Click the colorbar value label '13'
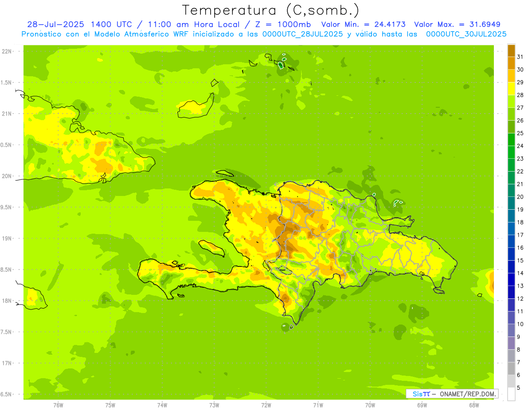Image resolution: width=532 pixels, height=411 pixels. pyautogui.click(x=520, y=286)
